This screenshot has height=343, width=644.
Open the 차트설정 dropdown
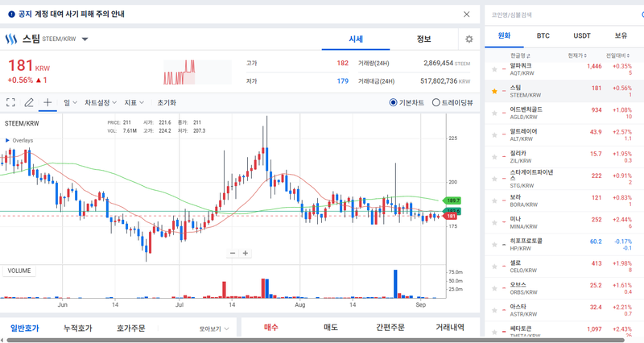[101, 103]
